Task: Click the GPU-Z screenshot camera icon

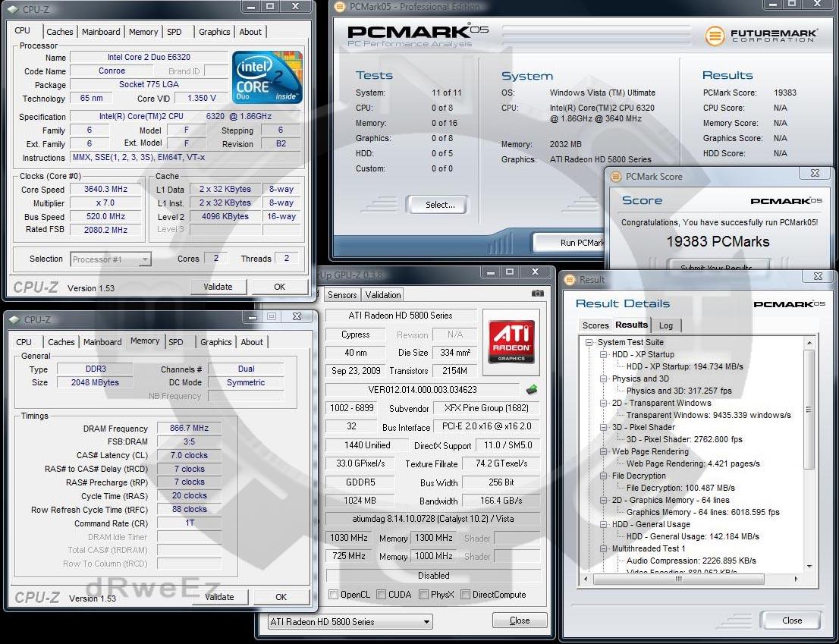Action: tap(538, 293)
